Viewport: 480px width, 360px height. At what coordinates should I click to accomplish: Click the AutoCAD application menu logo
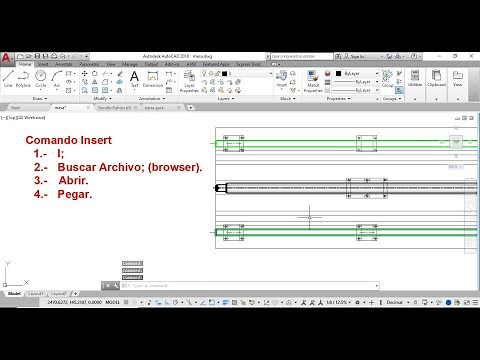pos(7,58)
